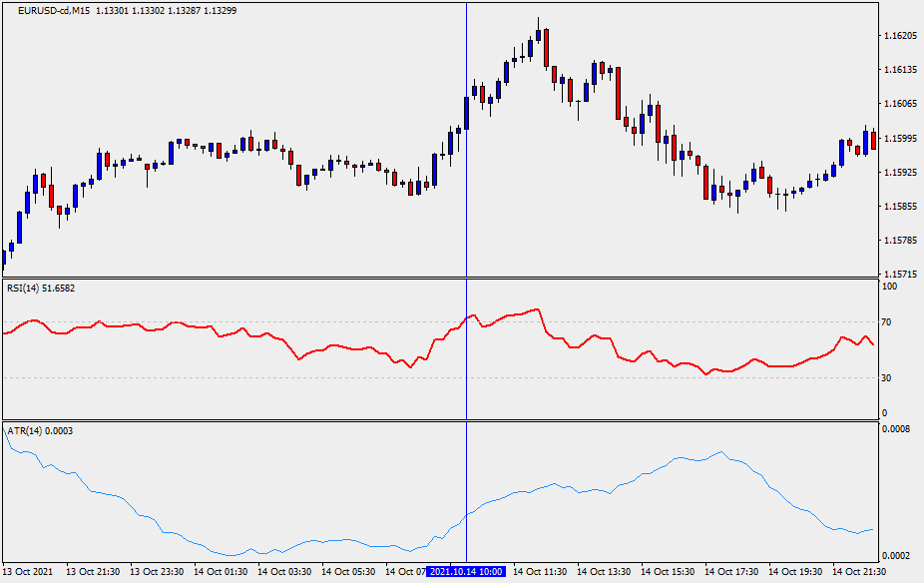Click the 13 Oct 2021 date label
The height and width of the screenshot is (583, 924).
click(x=29, y=572)
